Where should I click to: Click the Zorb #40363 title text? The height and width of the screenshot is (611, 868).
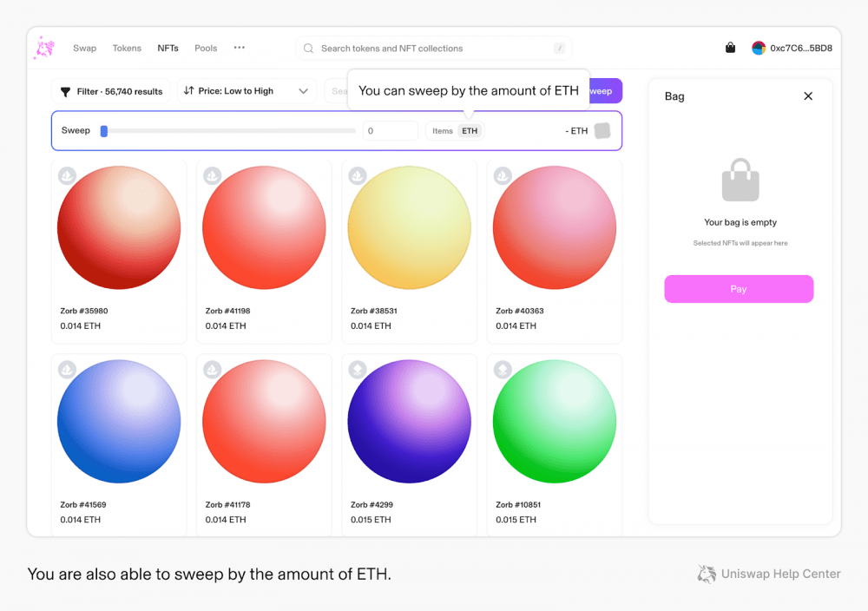(x=520, y=311)
